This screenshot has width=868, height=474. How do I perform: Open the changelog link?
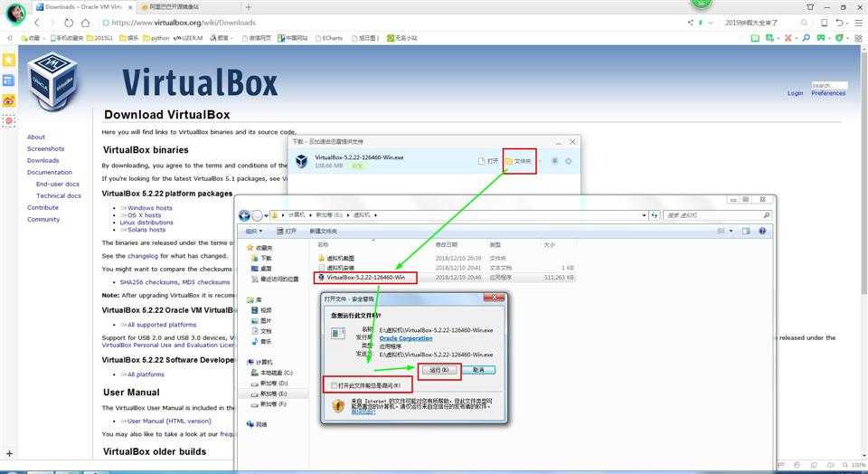tap(143, 256)
